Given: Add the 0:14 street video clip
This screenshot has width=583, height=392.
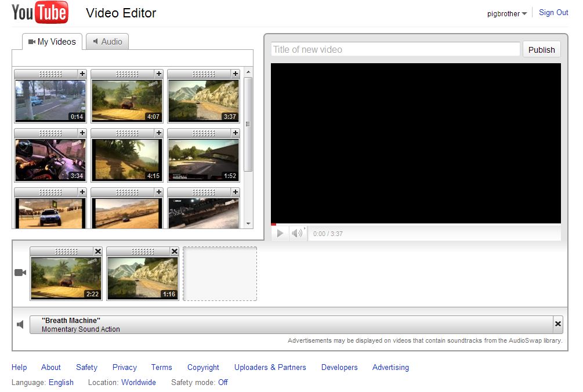Looking at the screenshot, I should (x=82, y=74).
